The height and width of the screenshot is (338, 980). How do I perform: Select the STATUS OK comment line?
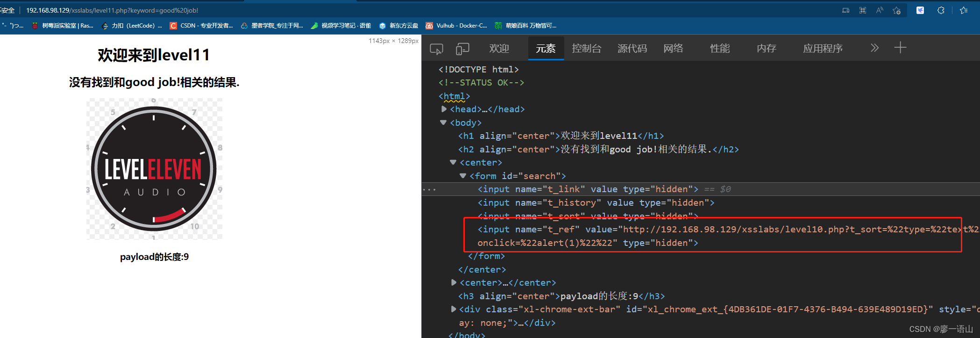click(481, 82)
